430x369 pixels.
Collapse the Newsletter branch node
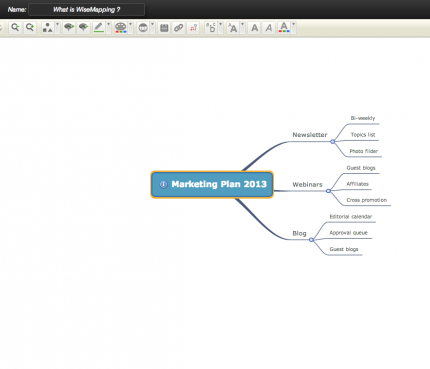pos(332,142)
